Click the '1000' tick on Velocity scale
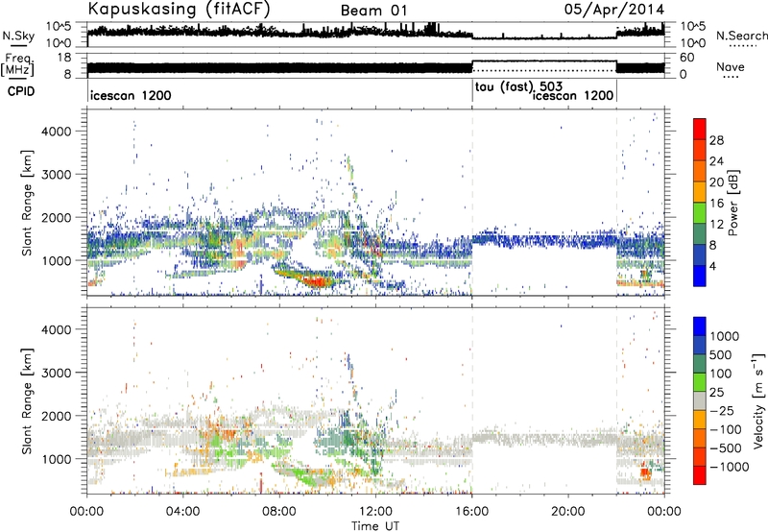The width and height of the screenshot is (768, 532). (724, 336)
